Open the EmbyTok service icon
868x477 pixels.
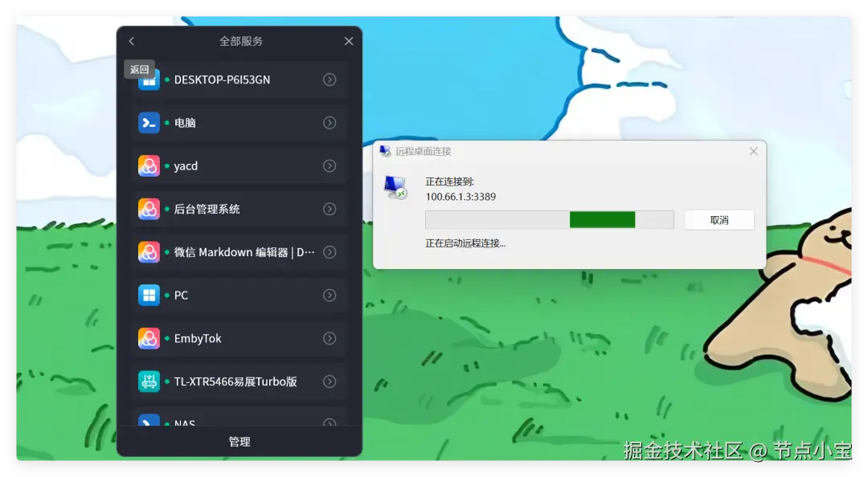149,338
